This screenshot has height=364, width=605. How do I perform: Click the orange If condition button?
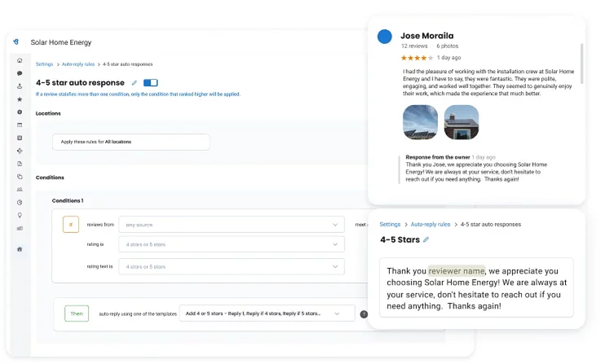click(71, 225)
